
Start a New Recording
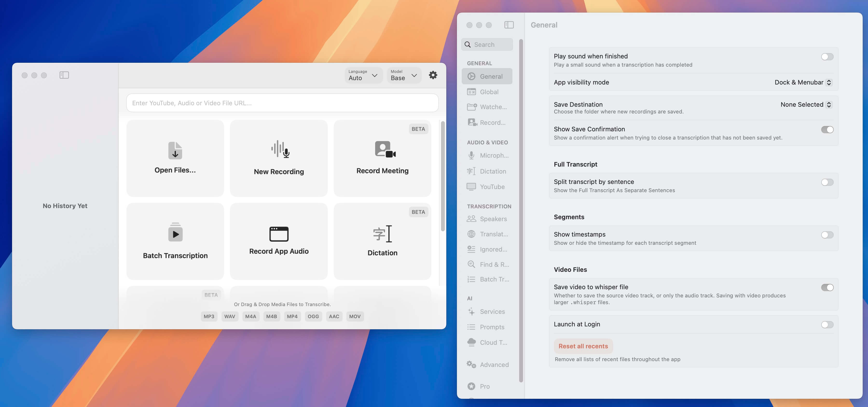pyautogui.click(x=278, y=159)
